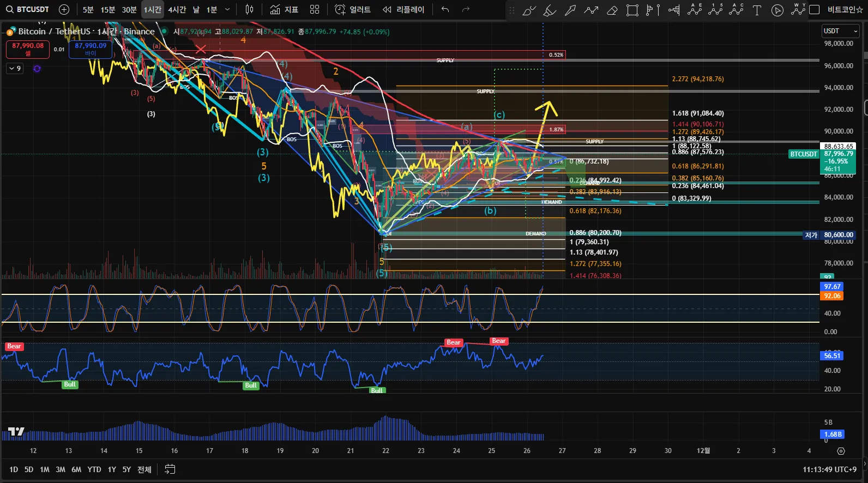Screen dimensions: 868x483
Task: Select the Text tool
Action: coord(757,10)
